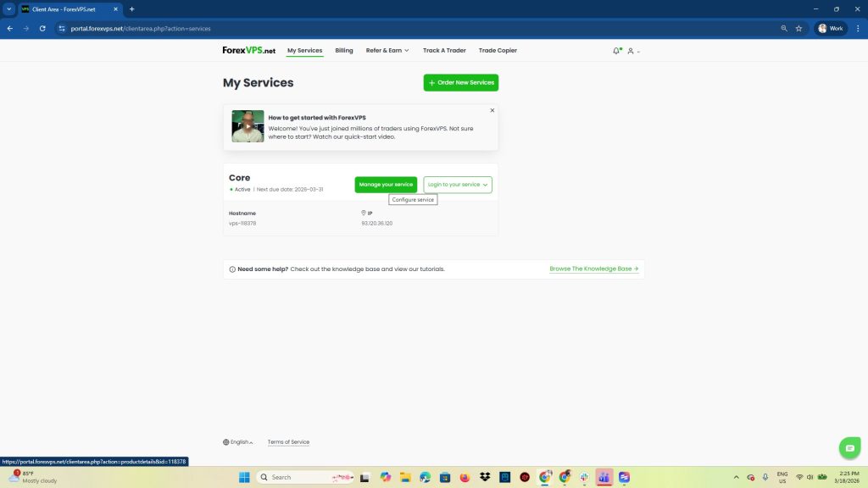Click the notifications bell icon

(x=616, y=51)
